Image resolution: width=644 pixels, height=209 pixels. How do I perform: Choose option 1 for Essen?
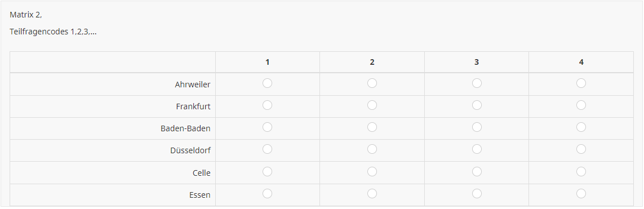[x=268, y=193]
